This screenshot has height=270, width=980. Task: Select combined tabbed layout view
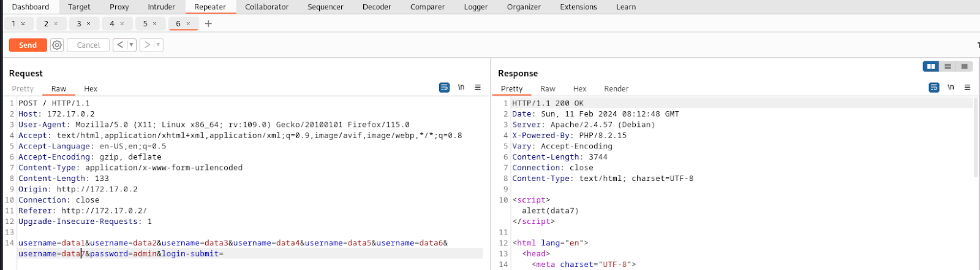pos(964,66)
